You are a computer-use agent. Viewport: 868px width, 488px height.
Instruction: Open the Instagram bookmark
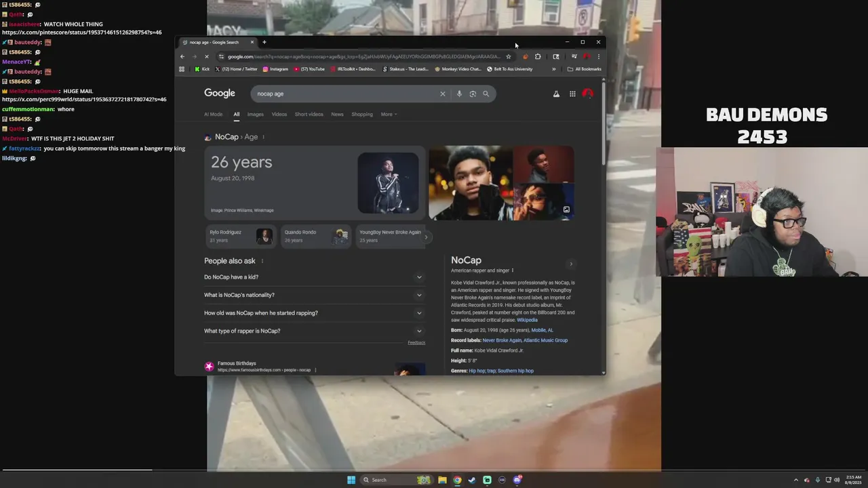[275, 69]
